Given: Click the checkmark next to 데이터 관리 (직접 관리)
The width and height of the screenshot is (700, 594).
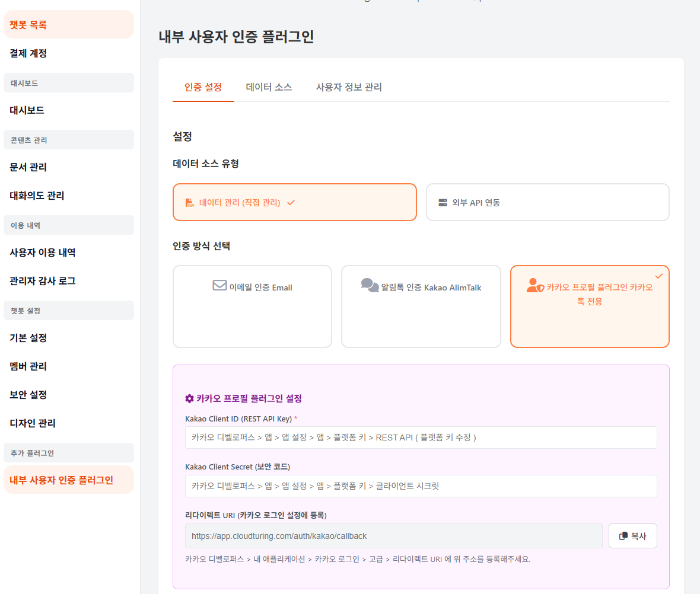Looking at the screenshot, I should point(290,202).
